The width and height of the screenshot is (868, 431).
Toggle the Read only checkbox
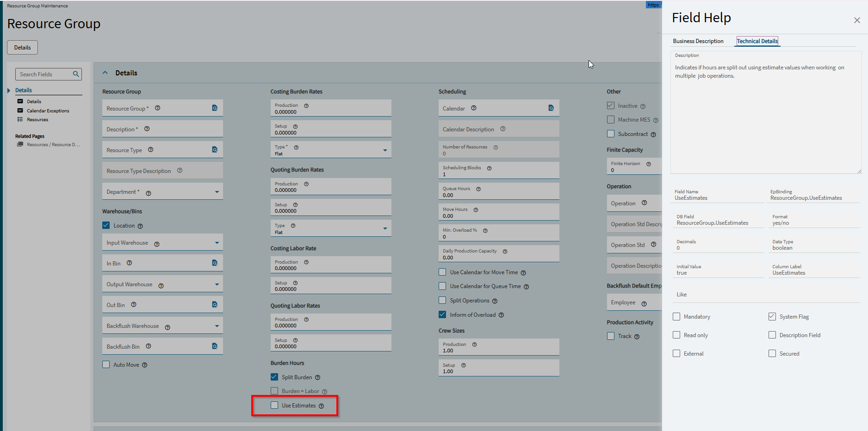[x=676, y=335]
